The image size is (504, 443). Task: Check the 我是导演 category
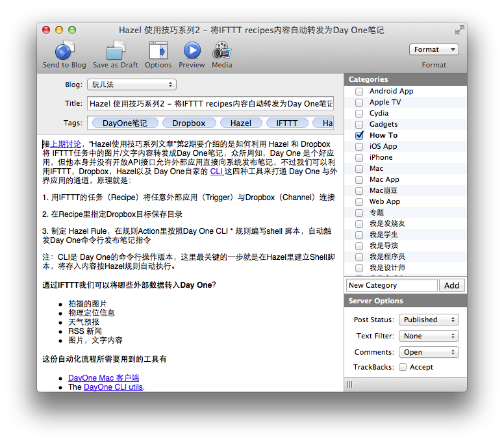pos(359,246)
